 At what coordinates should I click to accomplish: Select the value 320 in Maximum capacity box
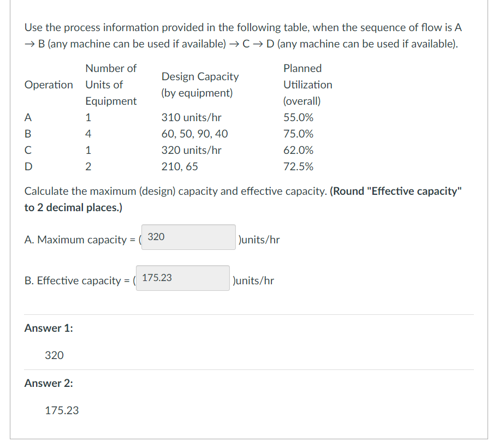point(158,237)
